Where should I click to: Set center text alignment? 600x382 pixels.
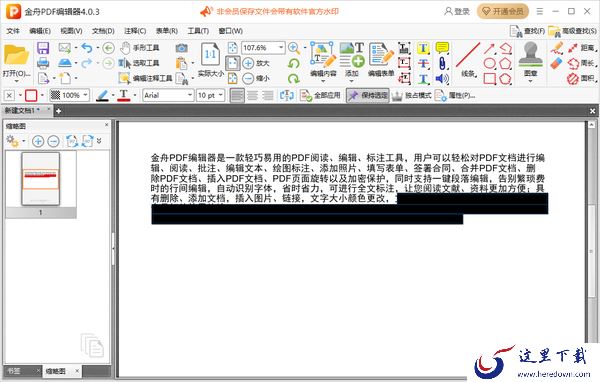click(252, 95)
